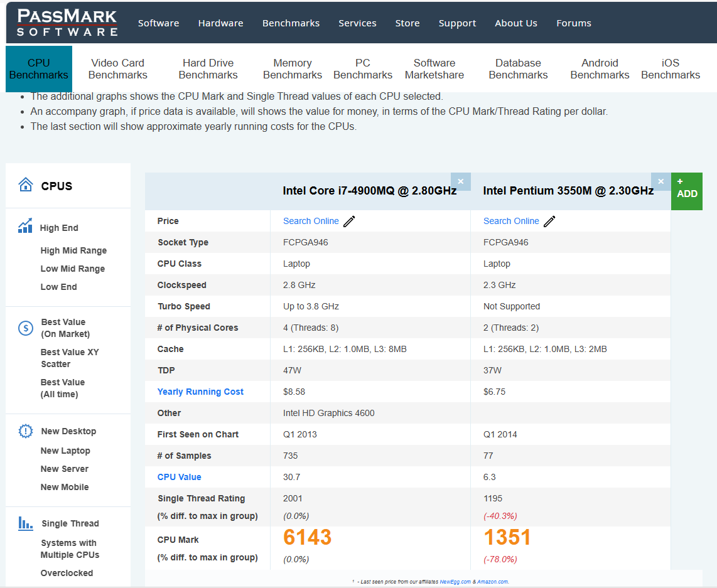Open the NewEgg.com affiliate link
Viewport: 717px width, 588px height.
tap(455, 582)
